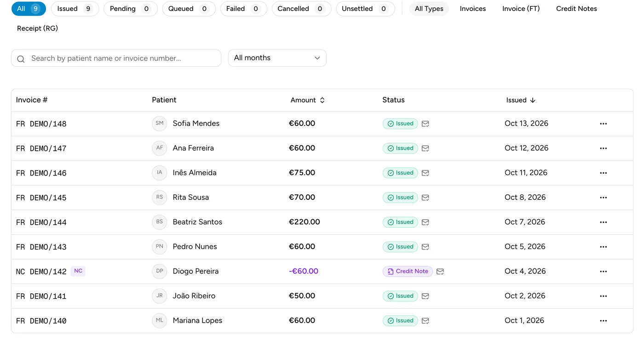The height and width of the screenshot is (341, 644).
Task: Filter invoices by Unsettled status
Action: coord(366,9)
